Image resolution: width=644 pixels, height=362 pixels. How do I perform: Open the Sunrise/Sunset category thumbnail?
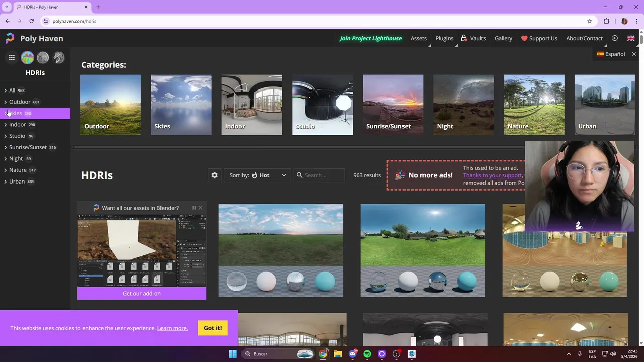click(x=393, y=105)
